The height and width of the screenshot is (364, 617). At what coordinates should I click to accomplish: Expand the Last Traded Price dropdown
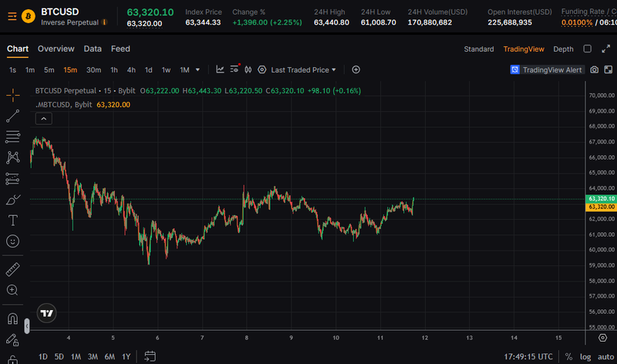303,69
